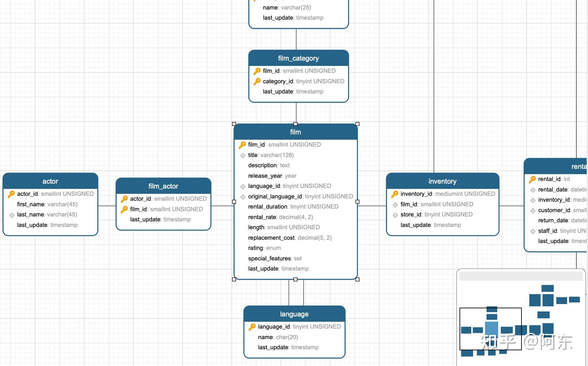588x366 pixels.
Task: Click diamond icon beside original_language_id field
Action: point(243,197)
